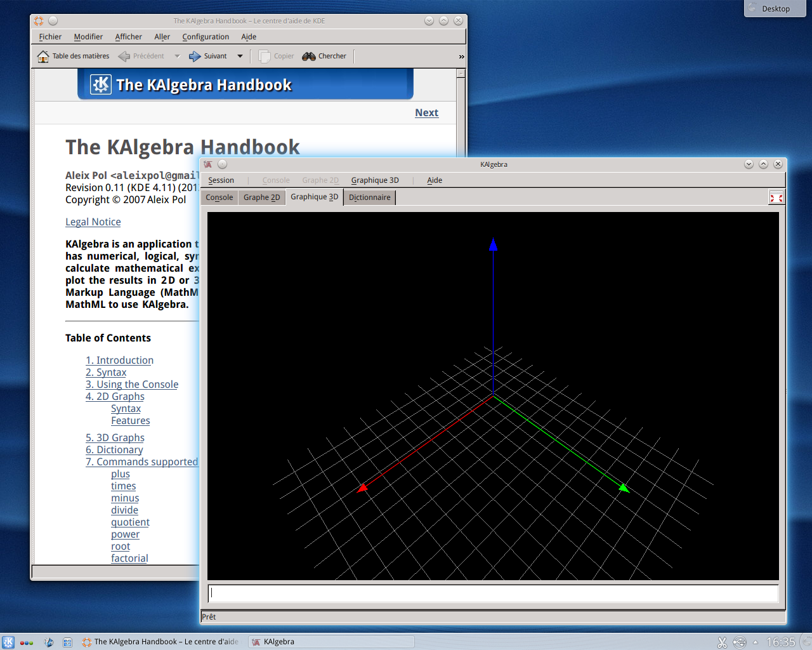
Task: Click the help center titlebar sticky circle button
Action: pos(53,21)
